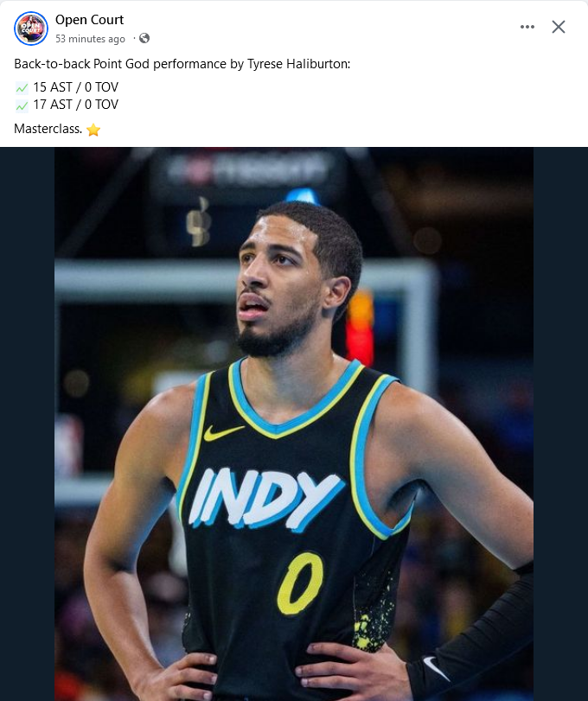588x701 pixels.
Task: Click the yellow Nike swoosh on jersey
Action: (x=223, y=432)
